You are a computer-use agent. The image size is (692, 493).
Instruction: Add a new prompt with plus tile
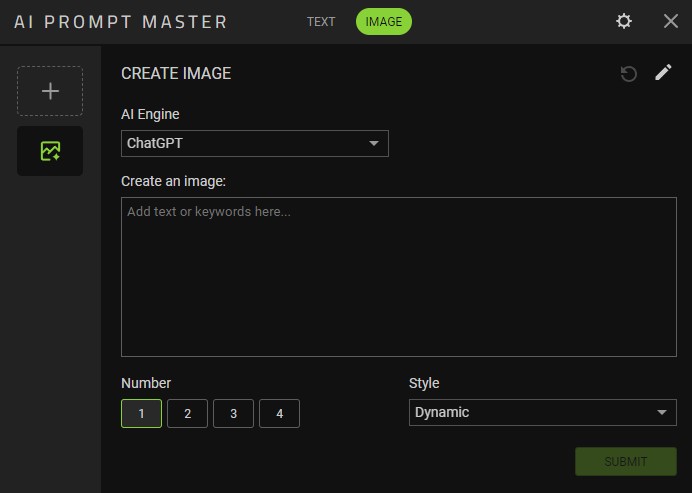[x=50, y=91]
